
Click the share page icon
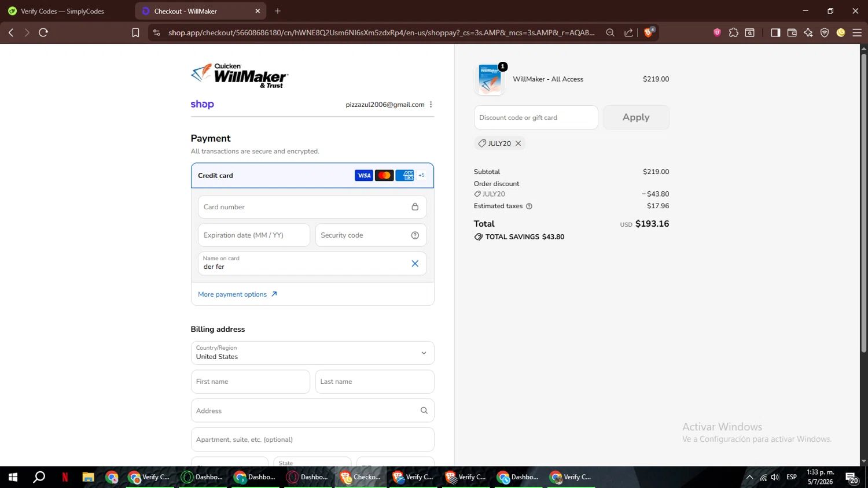coord(628,32)
